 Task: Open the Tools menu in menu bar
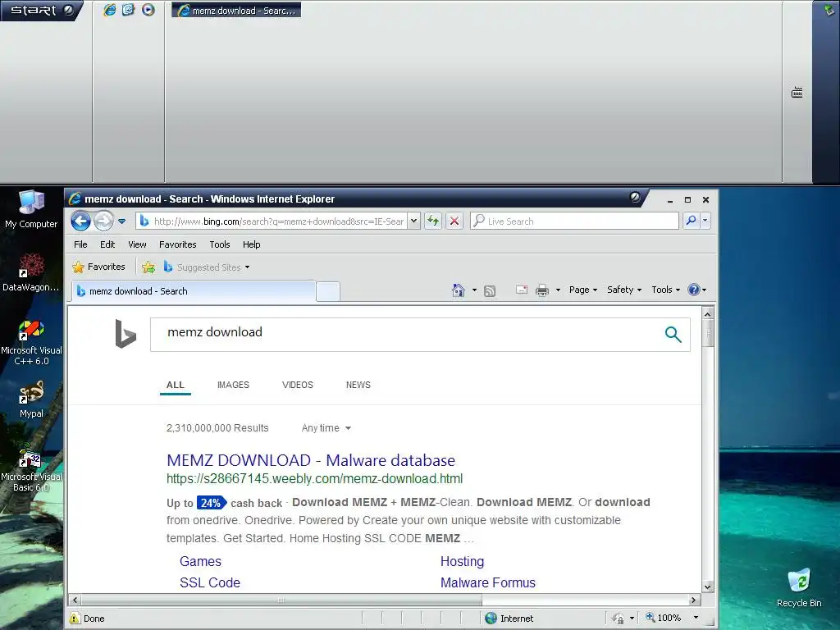click(x=220, y=244)
